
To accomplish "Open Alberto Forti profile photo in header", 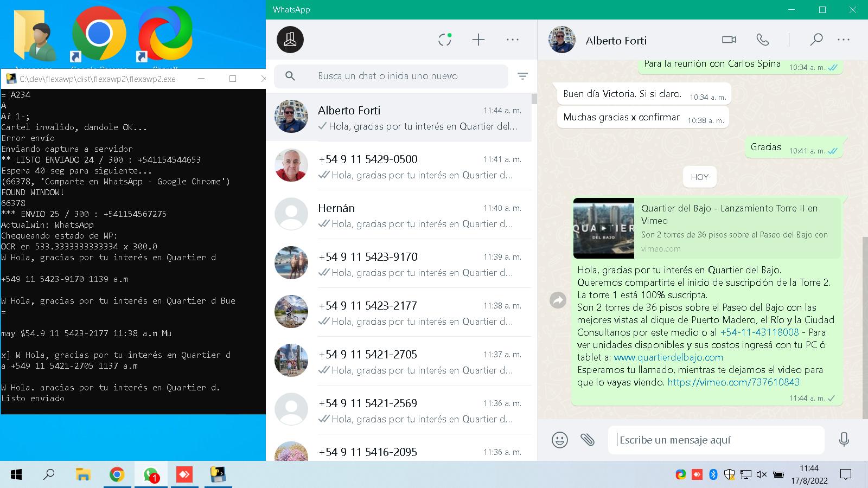I will 561,40.
